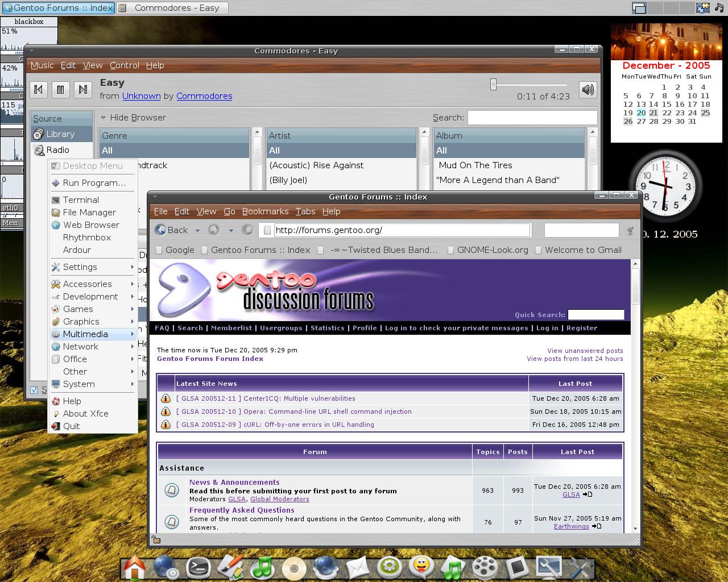Image resolution: width=728 pixels, height=582 pixels.
Task: Select December 25 on the calendar
Action: click(705, 113)
